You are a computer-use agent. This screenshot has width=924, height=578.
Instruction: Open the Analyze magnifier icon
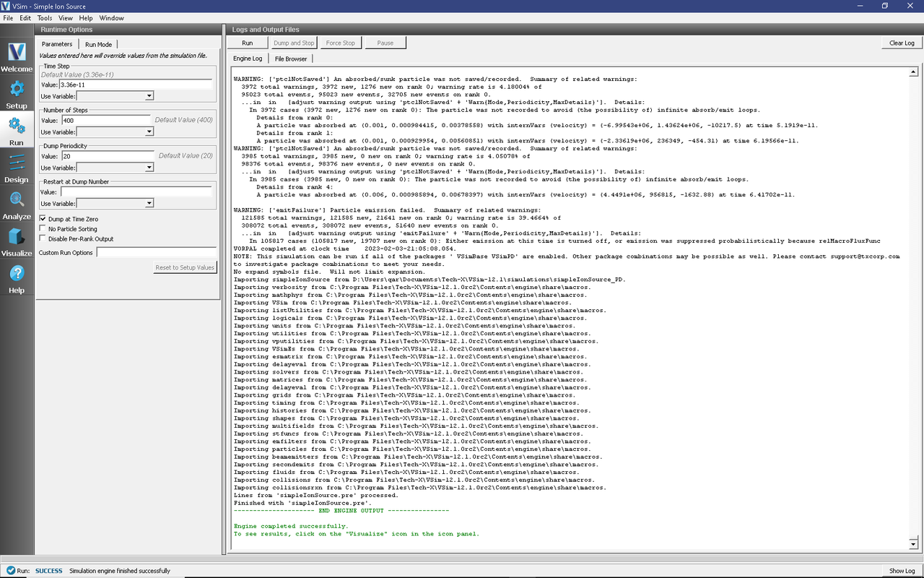pos(17,204)
